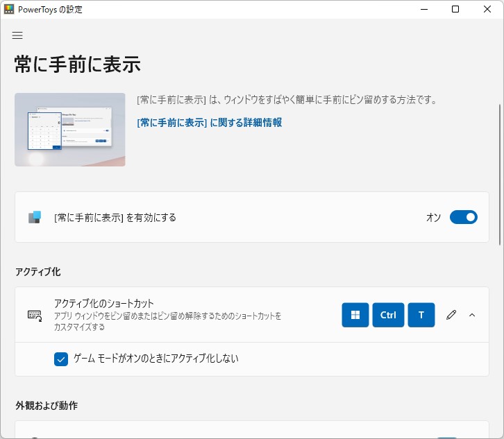This screenshot has height=439, width=504.
Task: Click the Windows key shortcut button
Action: [x=355, y=315]
